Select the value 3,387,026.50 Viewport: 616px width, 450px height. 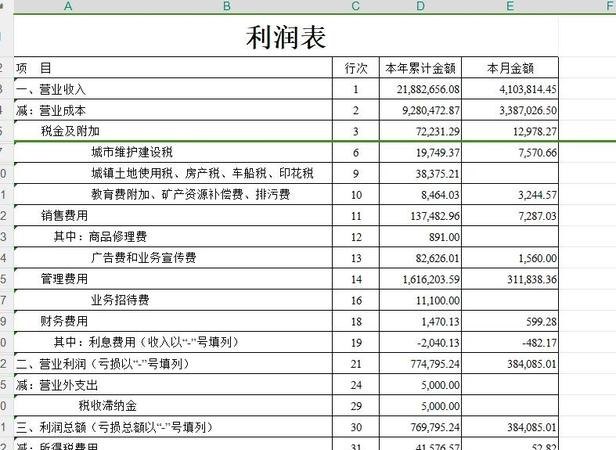(528, 110)
